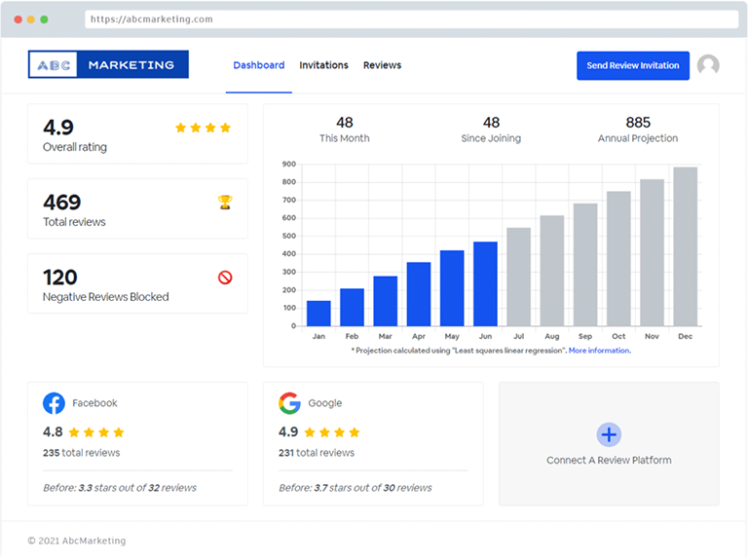Click the gold trophy icon
This screenshot has height=560, width=748.
coord(225,203)
